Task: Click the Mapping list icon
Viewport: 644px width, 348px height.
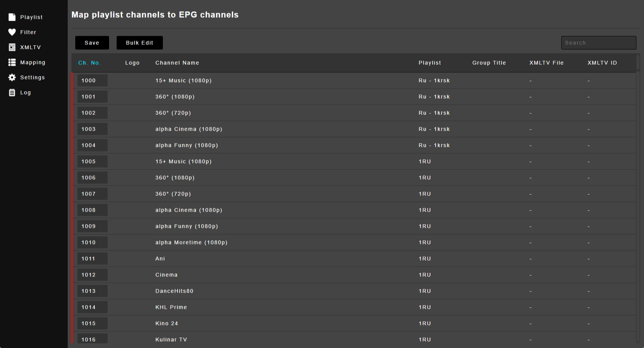Action: click(x=12, y=63)
